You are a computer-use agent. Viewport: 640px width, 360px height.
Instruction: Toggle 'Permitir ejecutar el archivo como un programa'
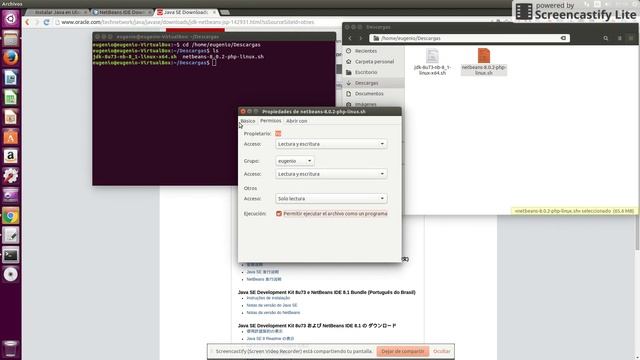tap(279, 213)
